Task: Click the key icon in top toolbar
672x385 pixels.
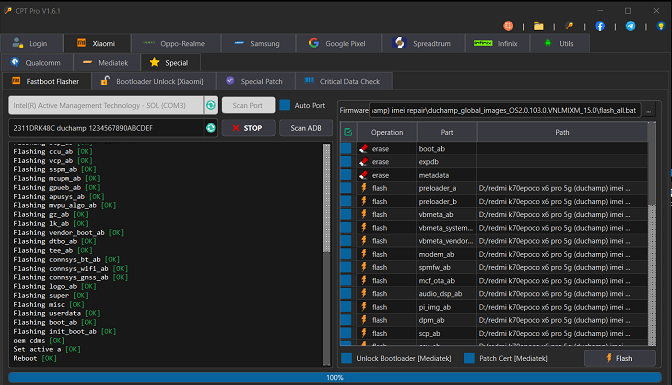Action: click(x=569, y=26)
